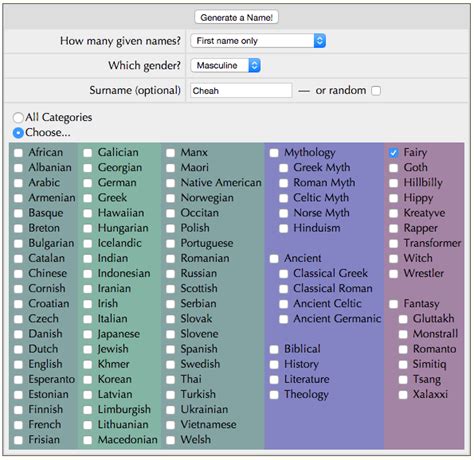The height and width of the screenshot is (460, 474).
Task: Enable the random surname checkbox
Action: [376, 91]
